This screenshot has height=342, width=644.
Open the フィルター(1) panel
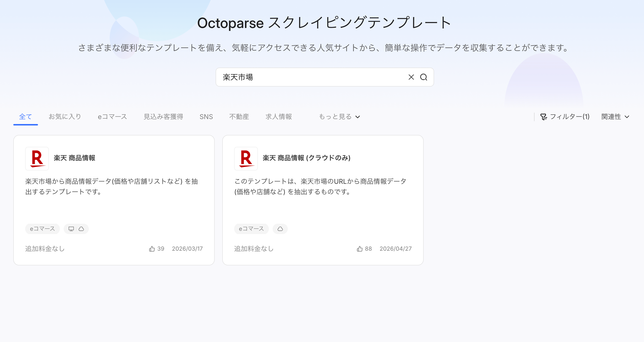coord(565,117)
